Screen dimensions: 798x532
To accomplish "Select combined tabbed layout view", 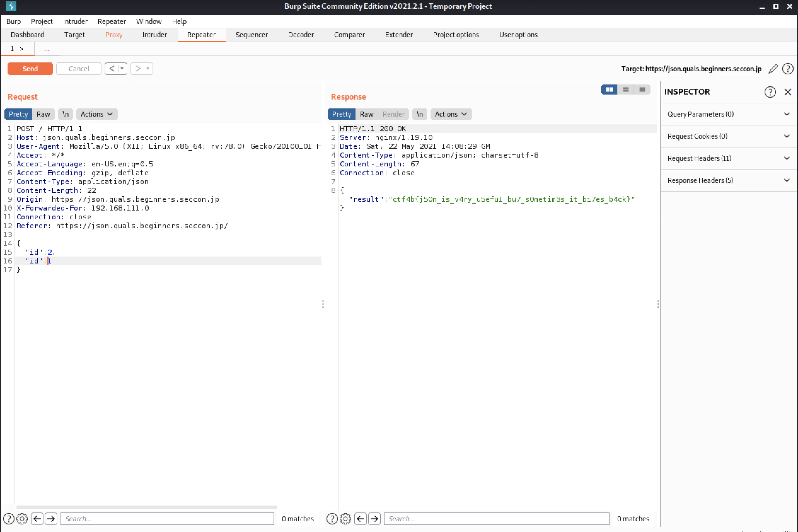I will click(642, 90).
